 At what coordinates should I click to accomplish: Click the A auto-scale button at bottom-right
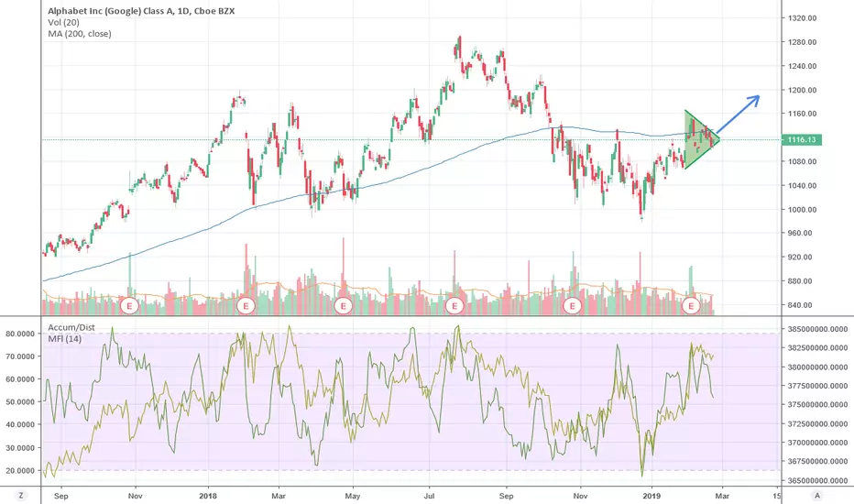coord(816,495)
